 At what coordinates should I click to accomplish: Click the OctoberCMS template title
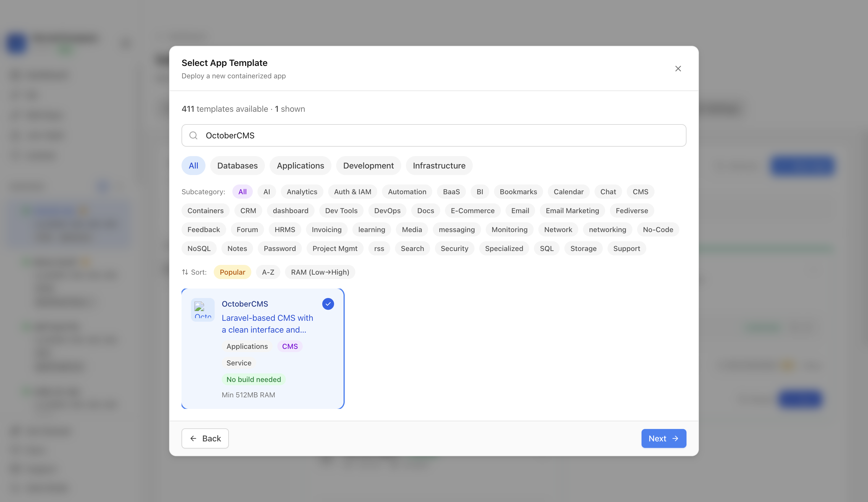[x=244, y=304]
